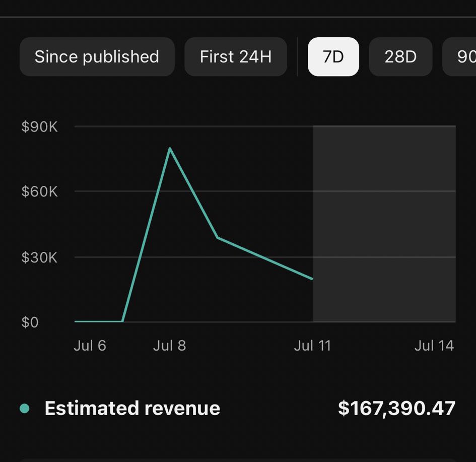The width and height of the screenshot is (476, 462).
Task: Tap the flat $0 line segment start
Action: (x=77, y=321)
